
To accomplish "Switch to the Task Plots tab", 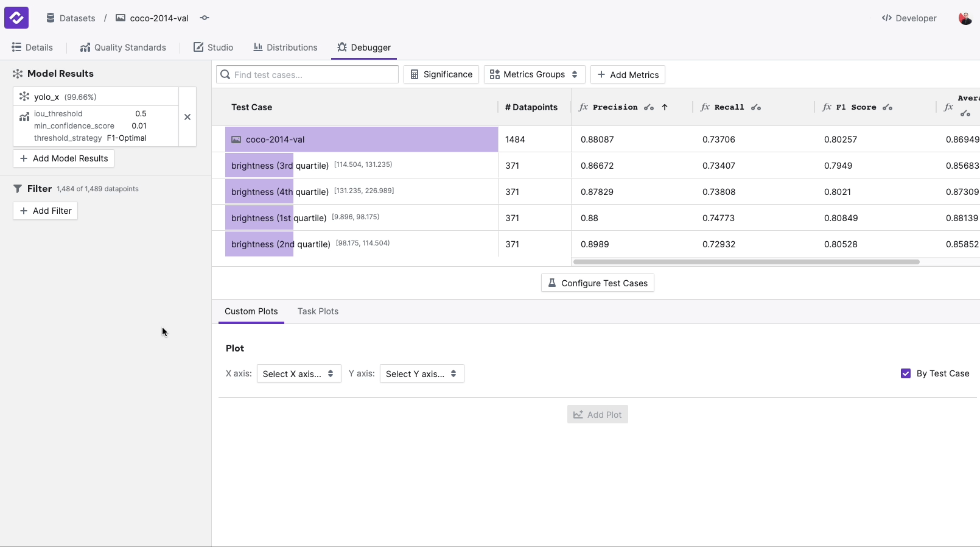I will click(x=318, y=311).
